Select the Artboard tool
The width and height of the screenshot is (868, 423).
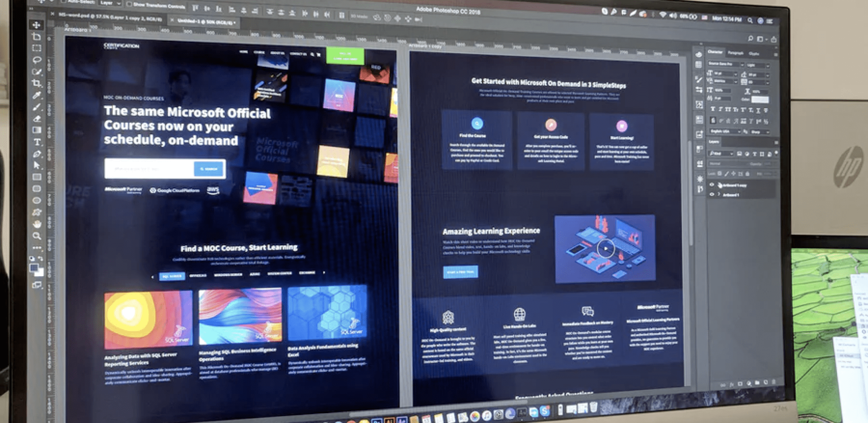(37, 37)
